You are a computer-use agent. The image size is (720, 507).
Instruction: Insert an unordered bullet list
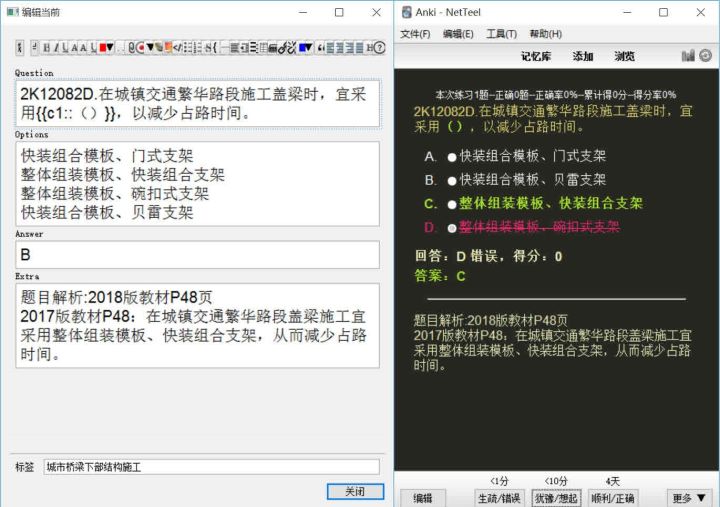point(187,48)
